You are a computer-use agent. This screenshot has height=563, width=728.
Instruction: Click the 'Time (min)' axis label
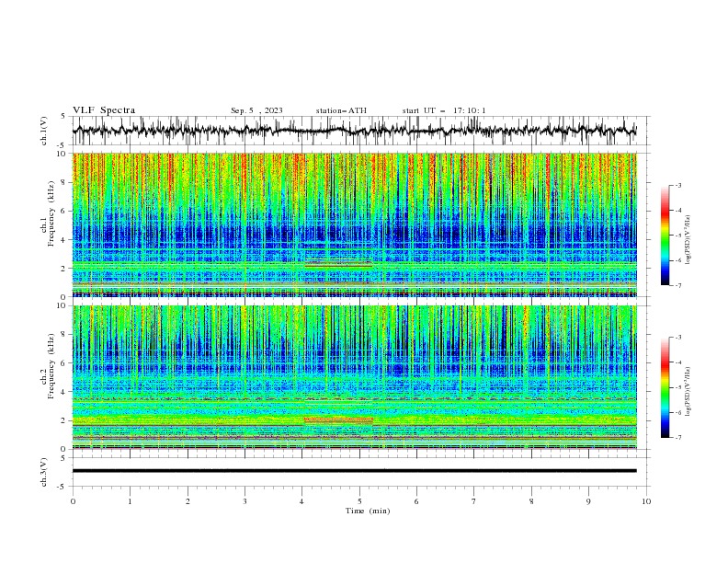(x=368, y=511)
